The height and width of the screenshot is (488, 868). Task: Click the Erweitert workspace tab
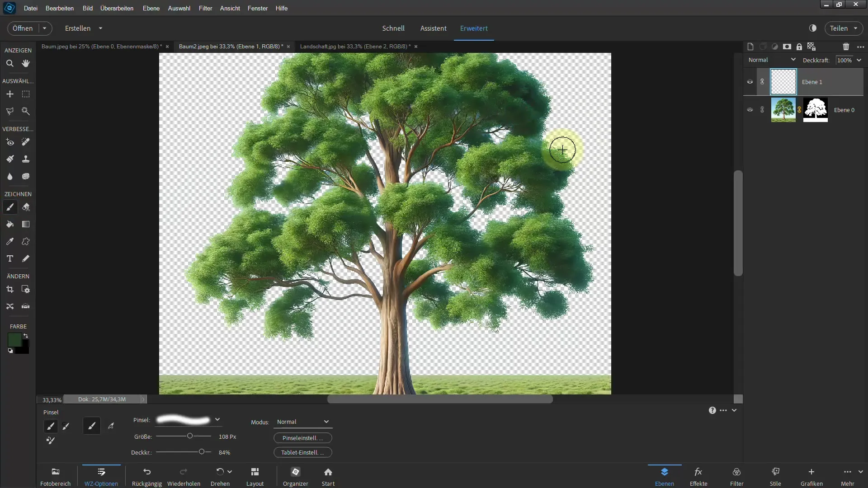pos(474,28)
